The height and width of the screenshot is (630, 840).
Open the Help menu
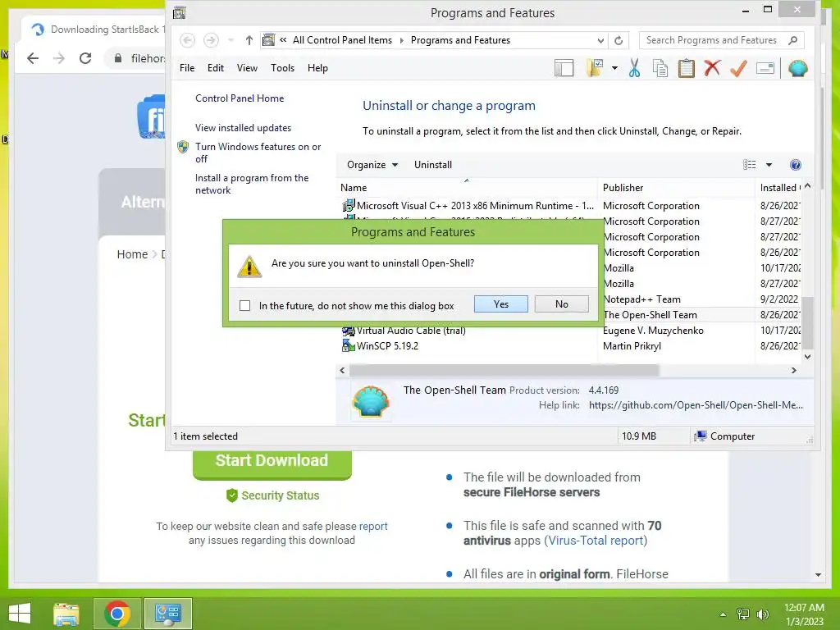[317, 68]
